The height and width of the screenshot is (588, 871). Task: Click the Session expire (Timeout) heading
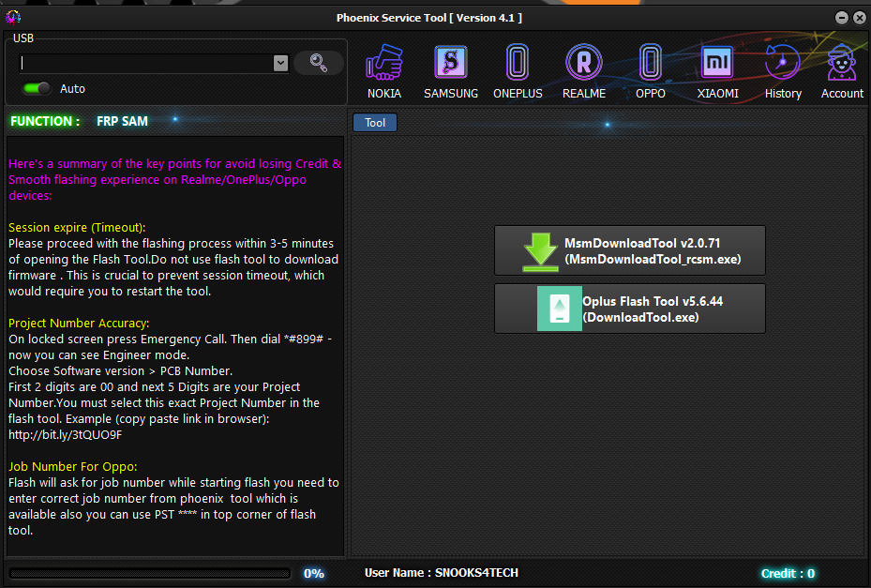coord(77,227)
